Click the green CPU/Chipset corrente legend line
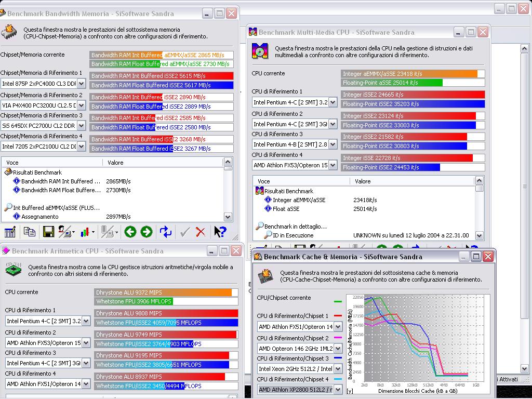The image size is (532, 399). click(338, 301)
